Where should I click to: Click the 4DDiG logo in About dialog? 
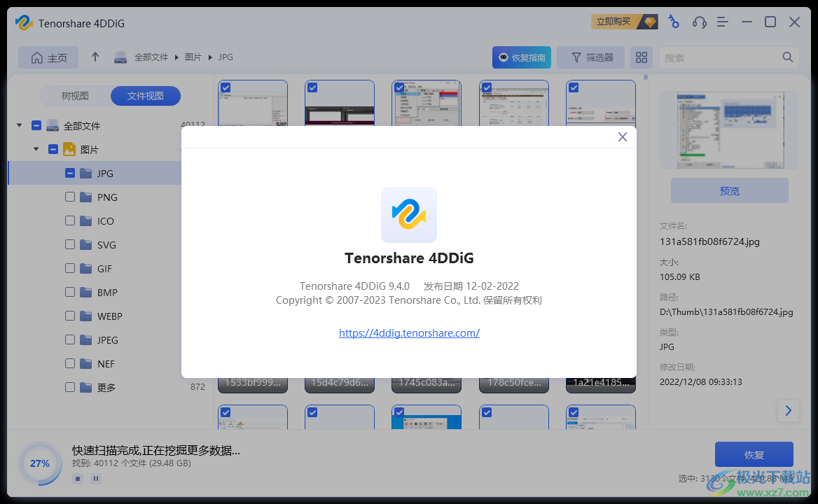(x=409, y=215)
